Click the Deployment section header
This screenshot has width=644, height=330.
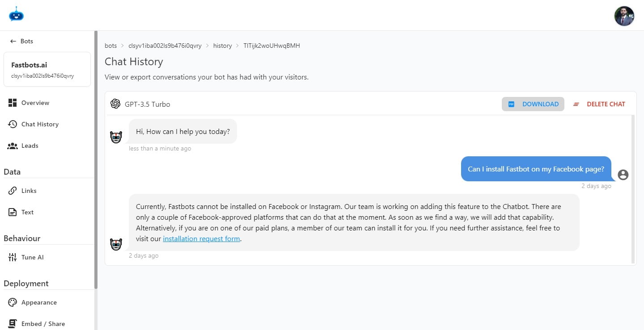tap(26, 284)
